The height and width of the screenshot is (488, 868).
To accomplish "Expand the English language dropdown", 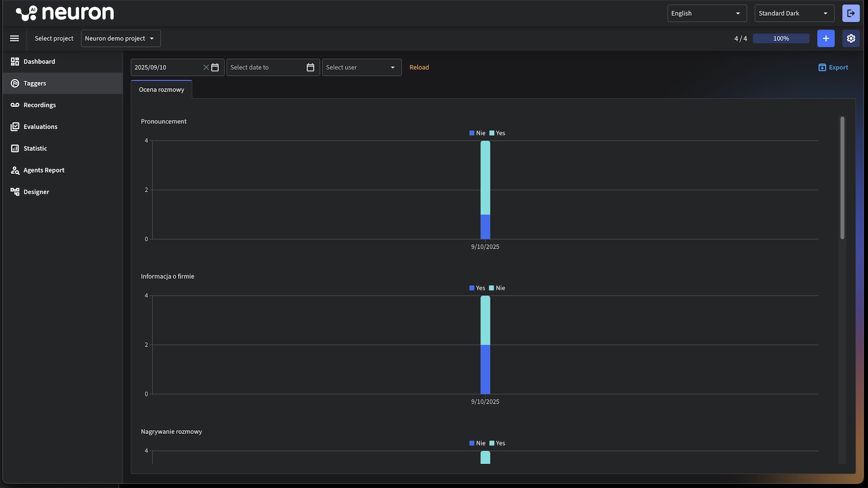I will (707, 13).
